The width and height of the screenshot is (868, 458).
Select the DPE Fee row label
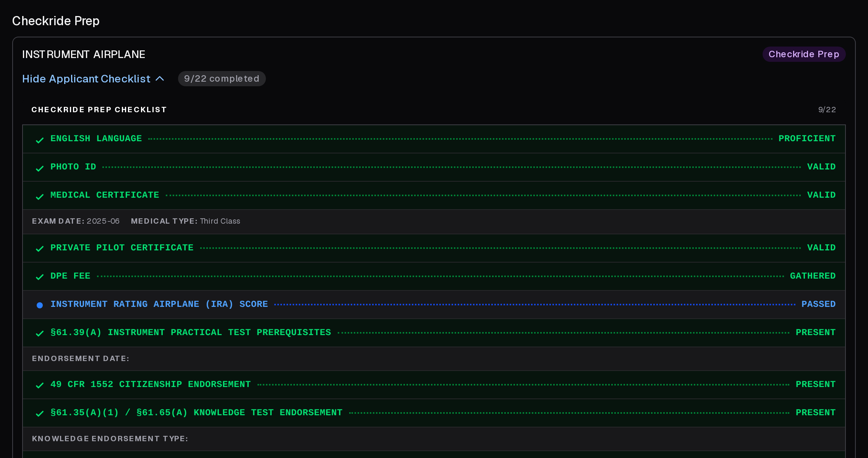pyautogui.click(x=70, y=276)
